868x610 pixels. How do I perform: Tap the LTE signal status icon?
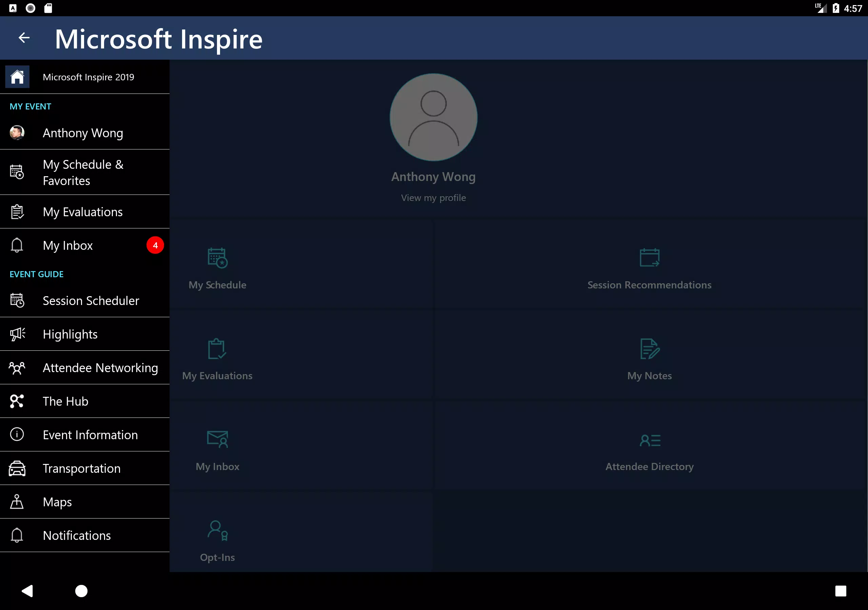click(821, 8)
